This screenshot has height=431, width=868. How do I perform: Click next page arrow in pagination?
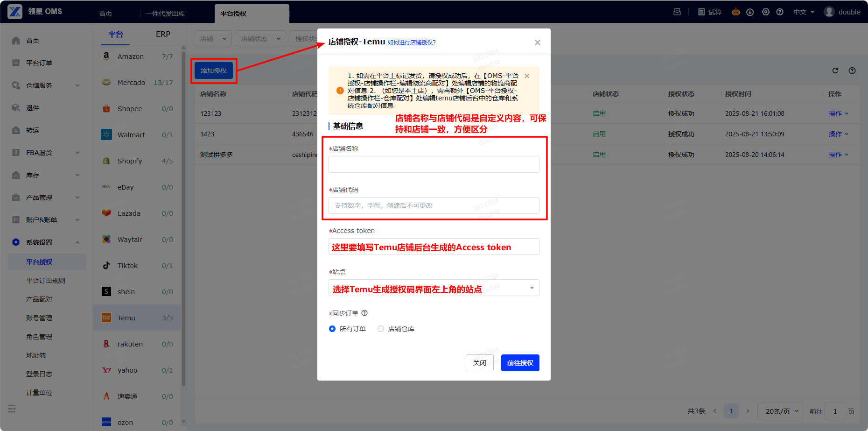[x=748, y=411]
